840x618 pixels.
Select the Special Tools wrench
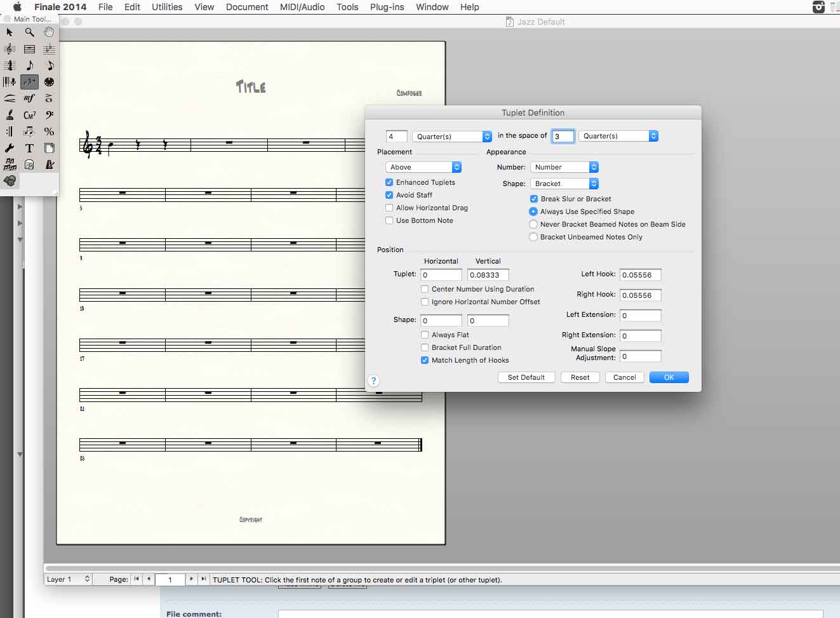point(10,148)
